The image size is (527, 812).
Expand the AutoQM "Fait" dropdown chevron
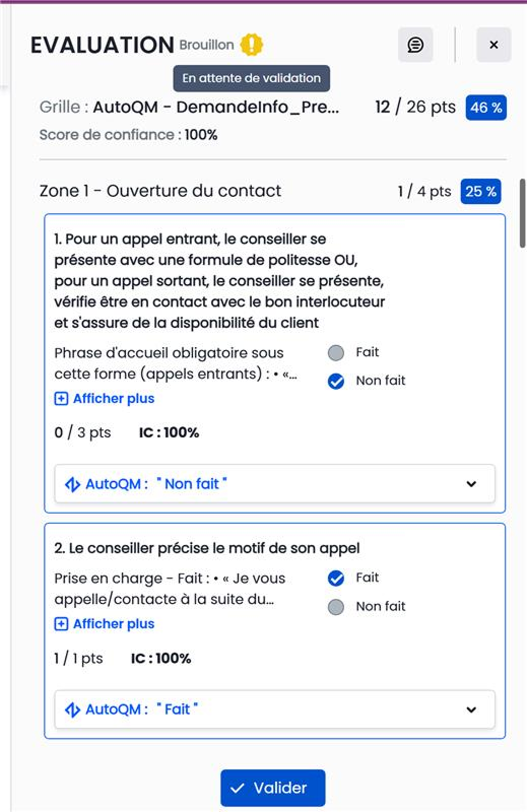[471, 710]
